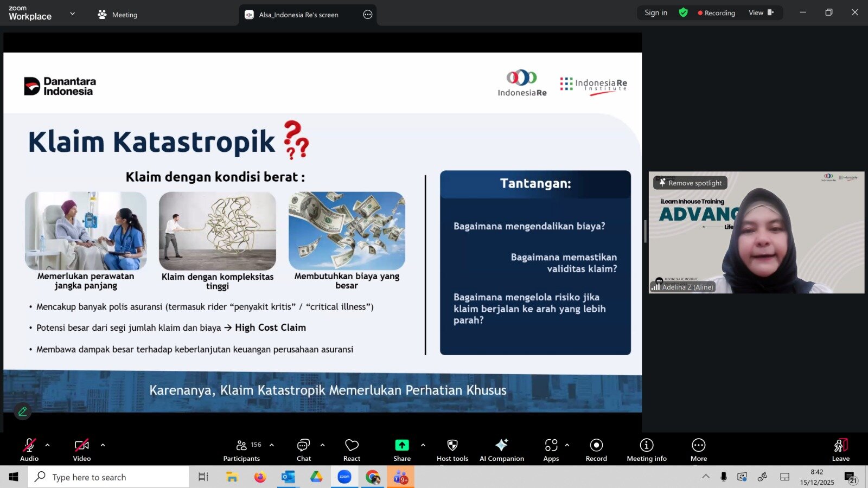Click the Sign in button
The height and width of the screenshot is (488, 868).
[656, 13]
